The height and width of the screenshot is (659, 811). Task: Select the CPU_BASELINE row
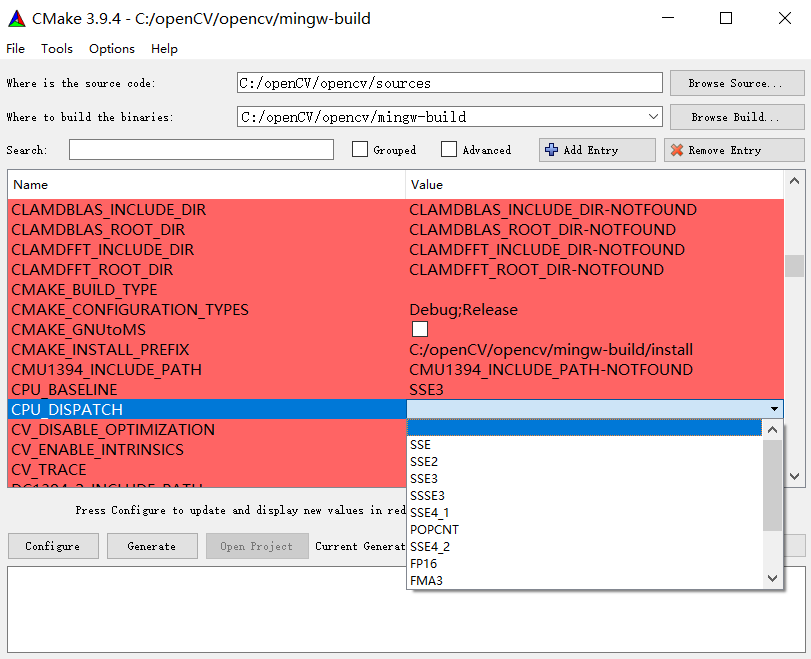pyautogui.click(x=396, y=390)
